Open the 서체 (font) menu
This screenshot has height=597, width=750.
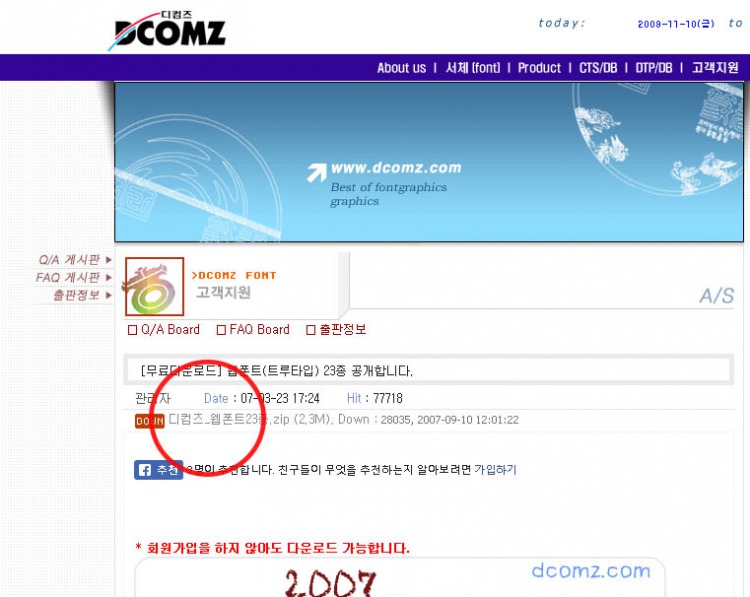tap(473, 68)
